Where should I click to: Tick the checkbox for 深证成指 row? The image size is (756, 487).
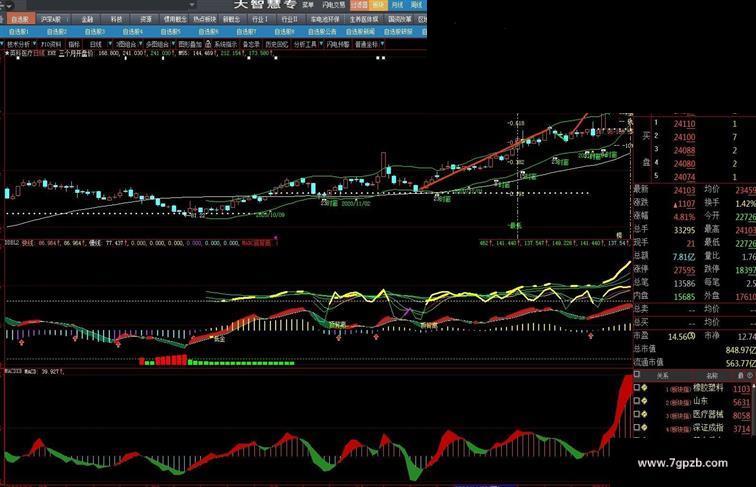coord(637,427)
